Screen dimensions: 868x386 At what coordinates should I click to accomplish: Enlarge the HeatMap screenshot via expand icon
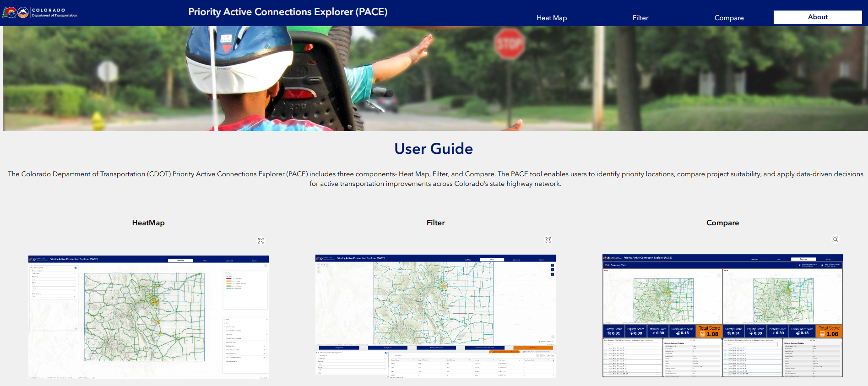click(x=260, y=241)
